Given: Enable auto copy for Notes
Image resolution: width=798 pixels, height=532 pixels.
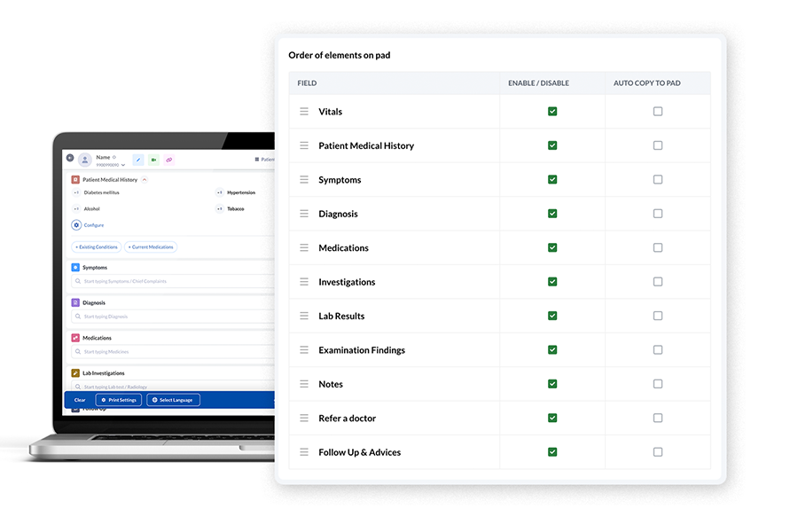Looking at the screenshot, I should coord(658,384).
